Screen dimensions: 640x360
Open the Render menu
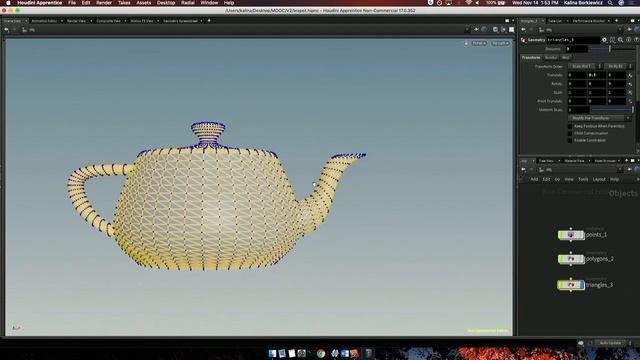[x=104, y=3]
